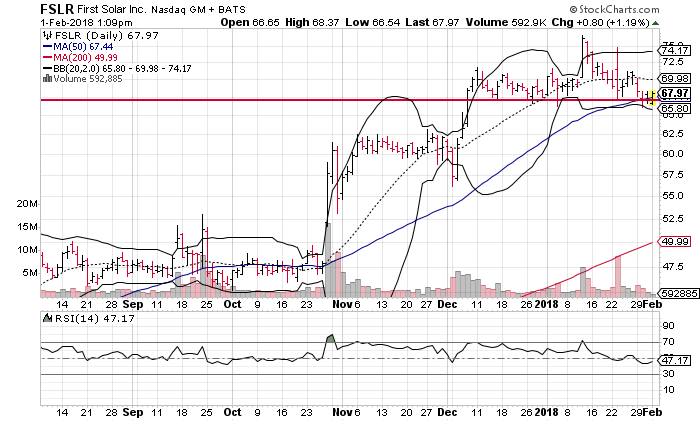Click the 47.5 price axis label

673,267
